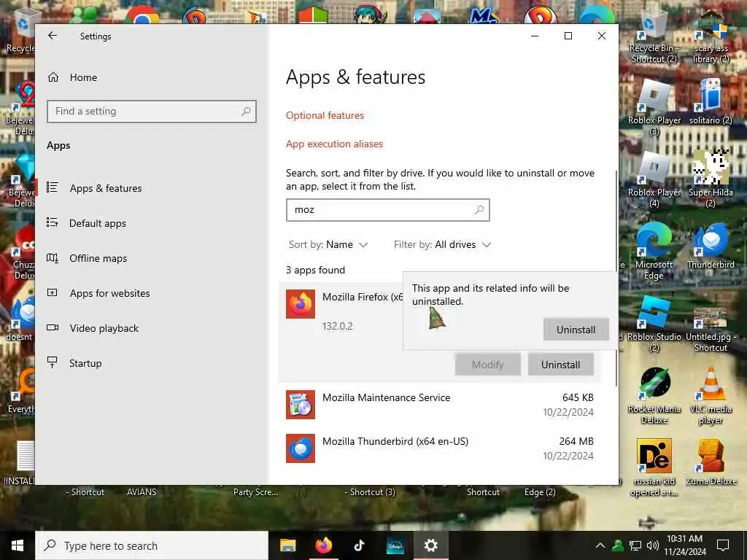This screenshot has height=560, width=747.
Task: Open the Windows Start menu
Action: [18, 545]
